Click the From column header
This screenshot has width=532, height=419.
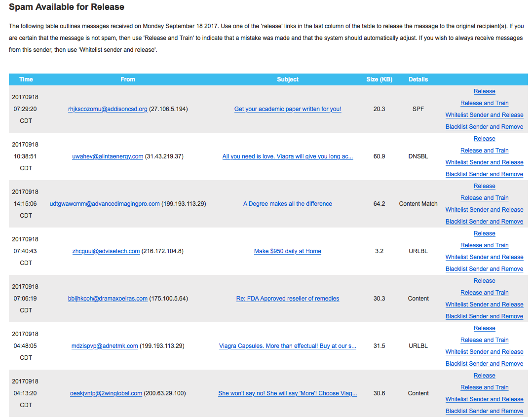click(x=128, y=80)
